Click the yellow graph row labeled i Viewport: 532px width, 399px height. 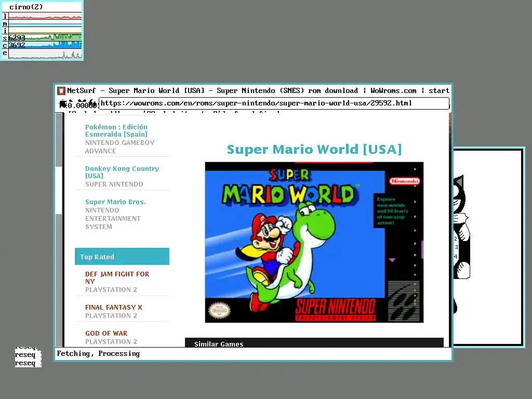click(45, 31)
